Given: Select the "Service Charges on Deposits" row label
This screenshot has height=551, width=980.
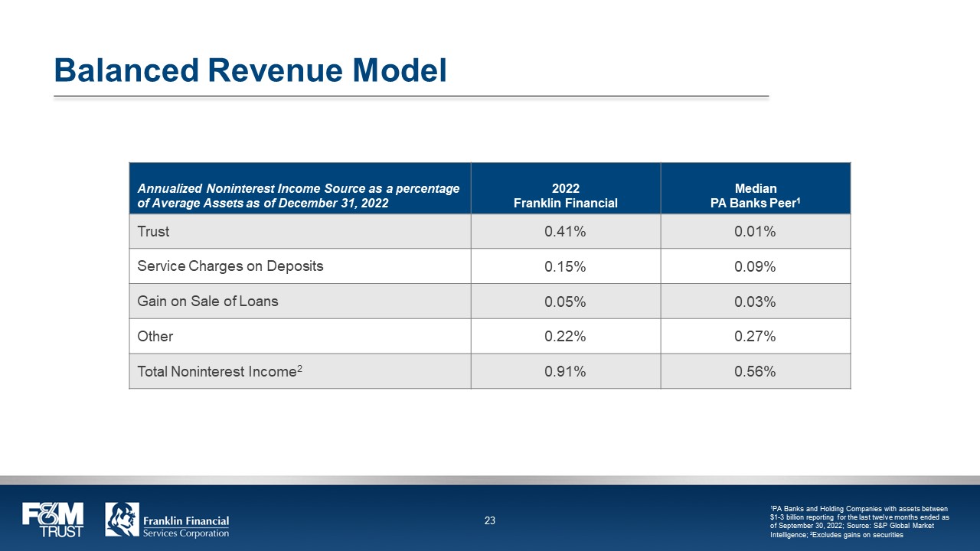Looking at the screenshot, I should (230, 266).
